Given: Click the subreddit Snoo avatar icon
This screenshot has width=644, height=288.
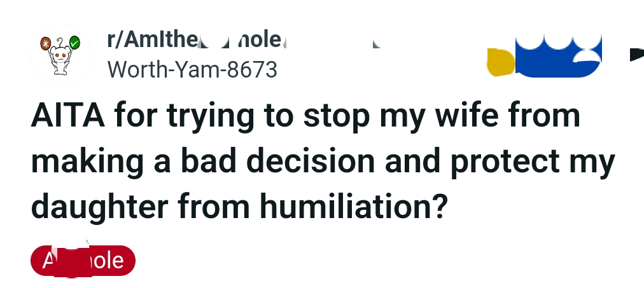Looking at the screenshot, I should coord(61,56).
